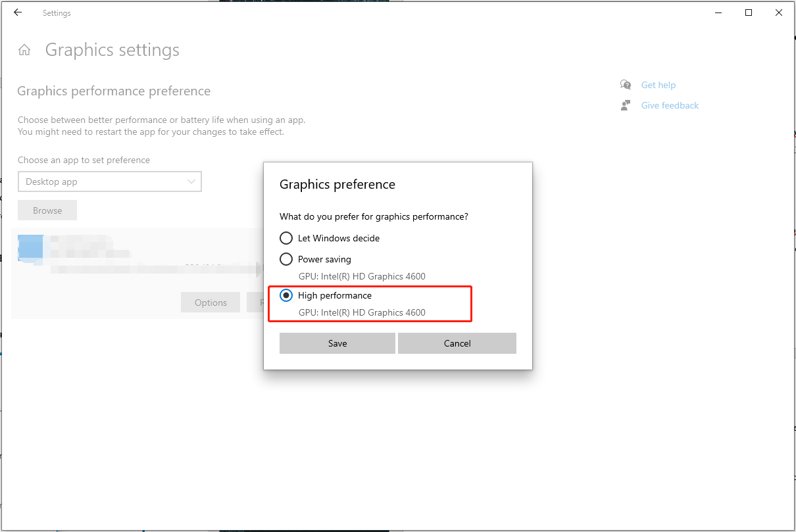Minimize the Settings window
The image size is (796, 532).
[x=718, y=12]
